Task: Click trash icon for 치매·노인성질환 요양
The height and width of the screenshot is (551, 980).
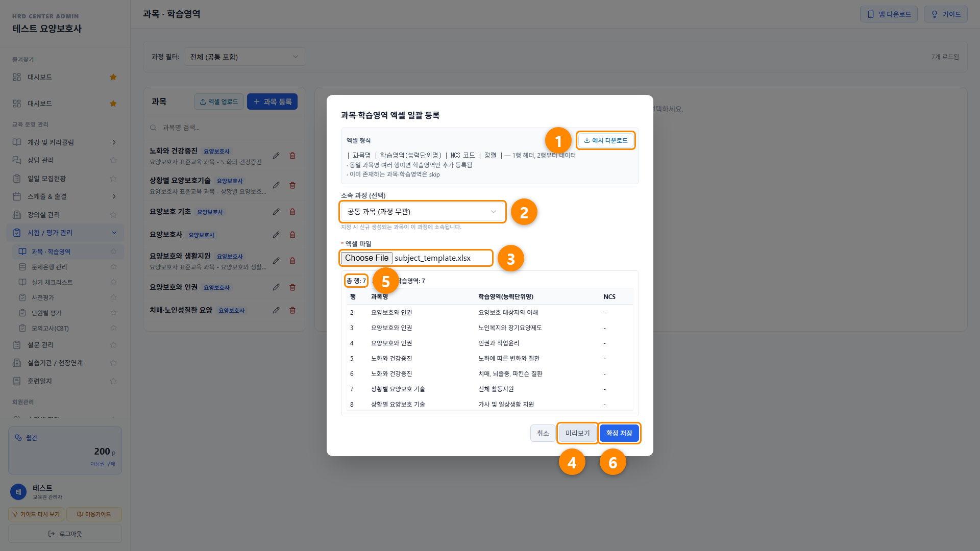Action: 292,310
